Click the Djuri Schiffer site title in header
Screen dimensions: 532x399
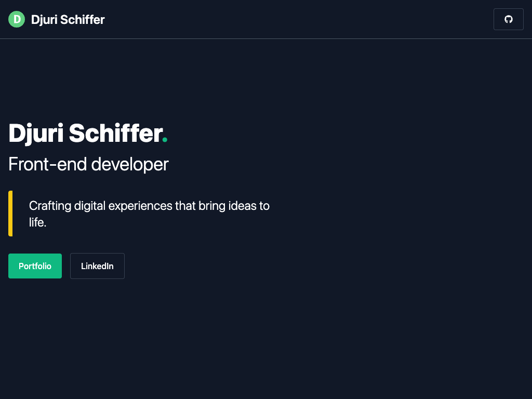tap(68, 20)
